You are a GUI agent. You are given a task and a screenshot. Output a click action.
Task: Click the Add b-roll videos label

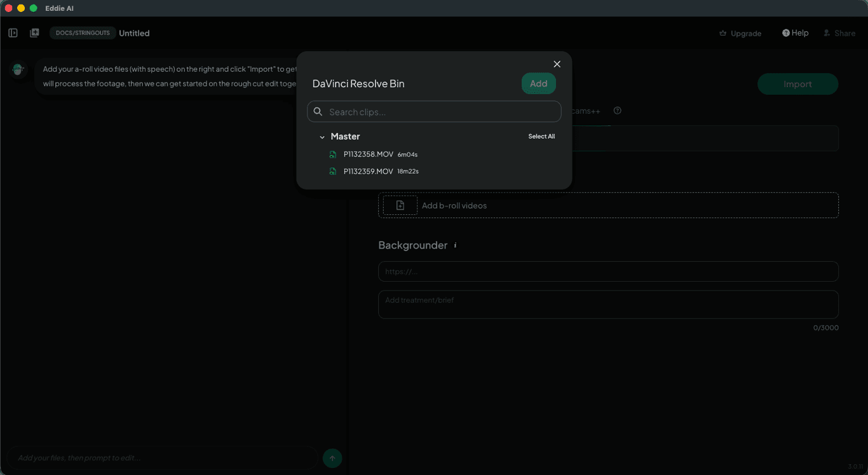pyautogui.click(x=454, y=205)
